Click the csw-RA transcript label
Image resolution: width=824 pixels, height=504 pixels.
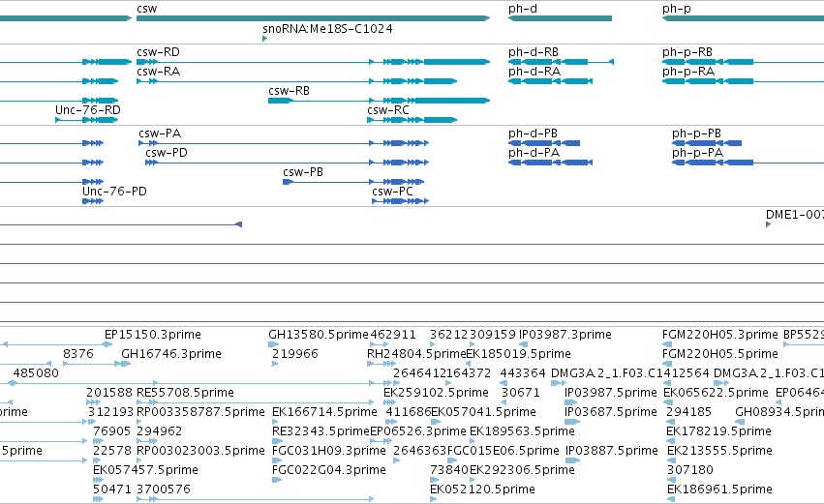click(158, 72)
